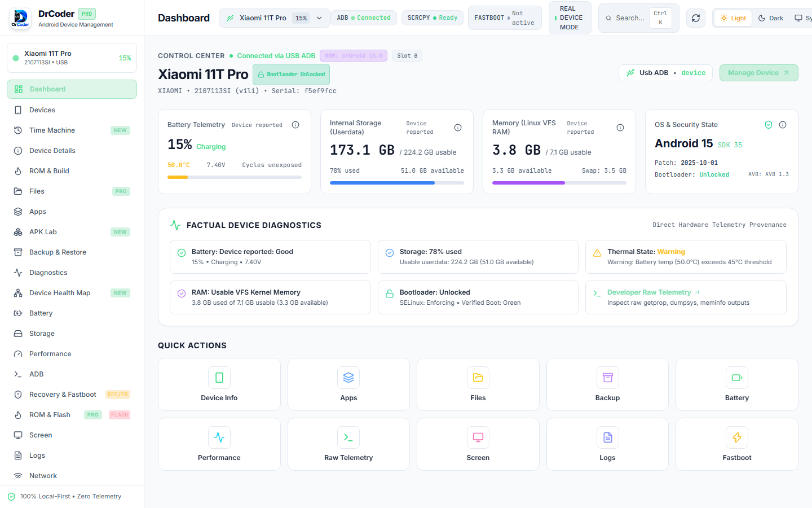Click the Xiaomi 11T Pro sidebar device card

click(x=72, y=58)
